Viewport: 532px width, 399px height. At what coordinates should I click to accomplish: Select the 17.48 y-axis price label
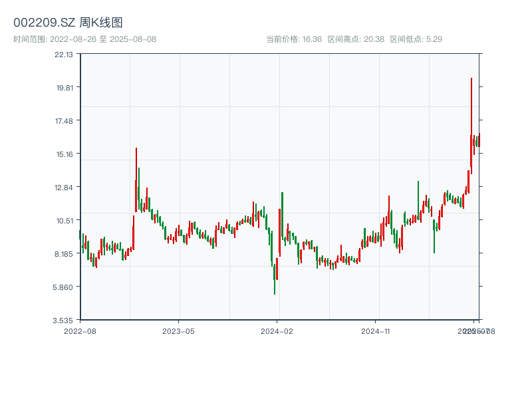pos(65,120)
